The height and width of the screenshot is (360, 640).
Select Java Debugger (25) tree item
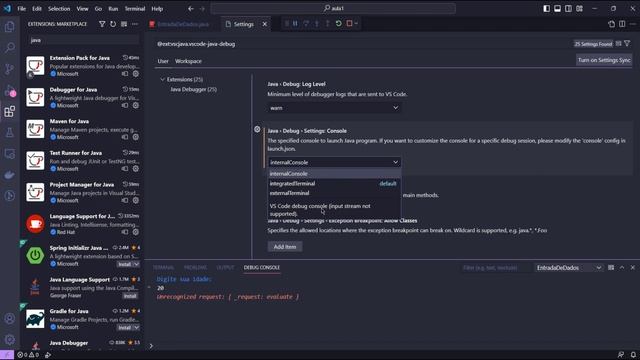[x=193, y=89]
